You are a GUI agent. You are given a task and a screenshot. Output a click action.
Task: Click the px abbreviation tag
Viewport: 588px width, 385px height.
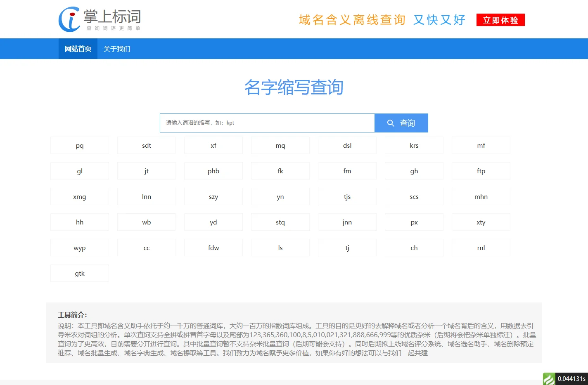tap(414, 222)
